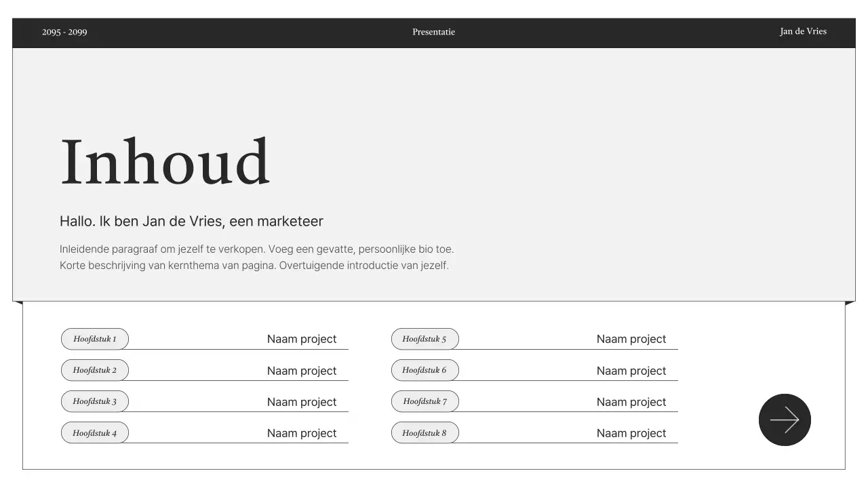The image size is (868, 488).
Task: Select the Hoofdstuk 8 chapter pill
Action: 425,432
